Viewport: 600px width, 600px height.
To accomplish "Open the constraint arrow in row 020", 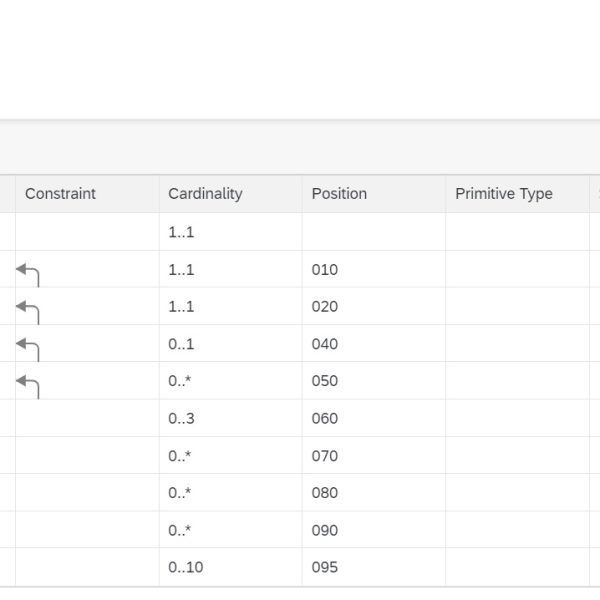I will point(28,309).
